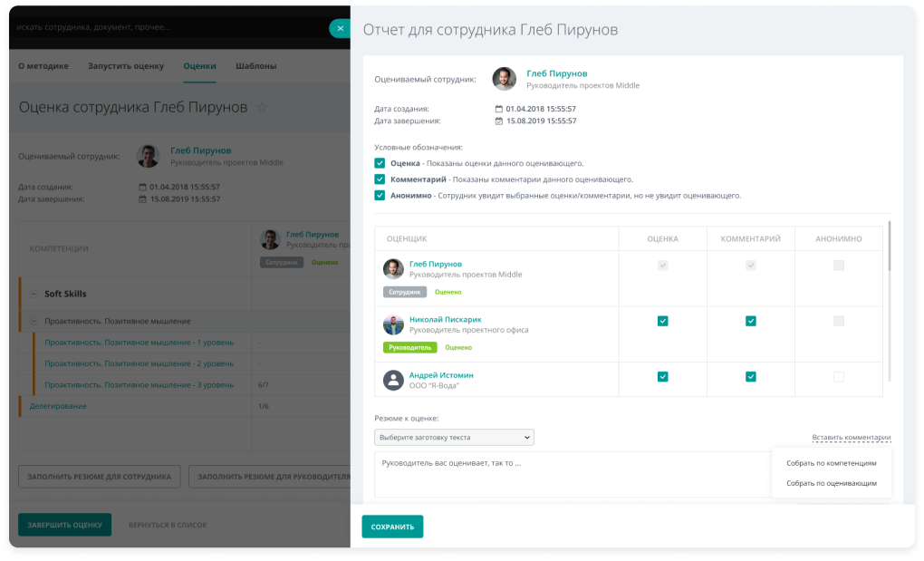The height and width of the screenshot is (561, 924).
Task: Click the Сотрудник badge in evaluators table
Action: click(x=404, y=293)
